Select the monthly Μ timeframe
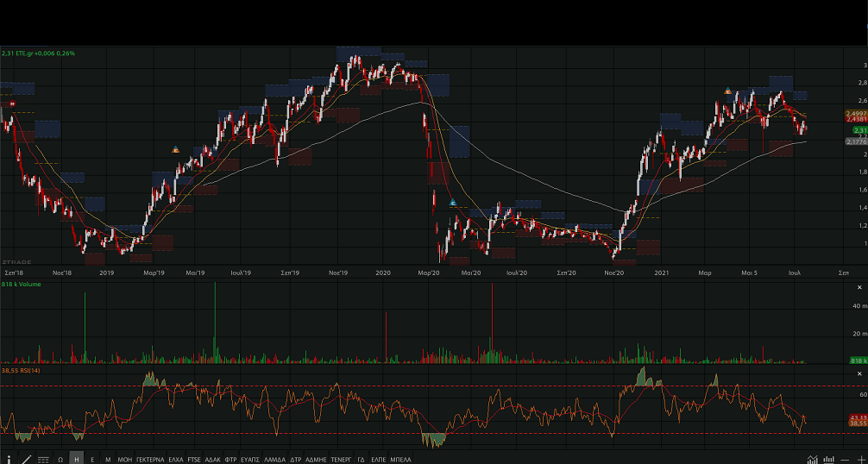Screen dimensions: 868x464 [x=108, y=460]
